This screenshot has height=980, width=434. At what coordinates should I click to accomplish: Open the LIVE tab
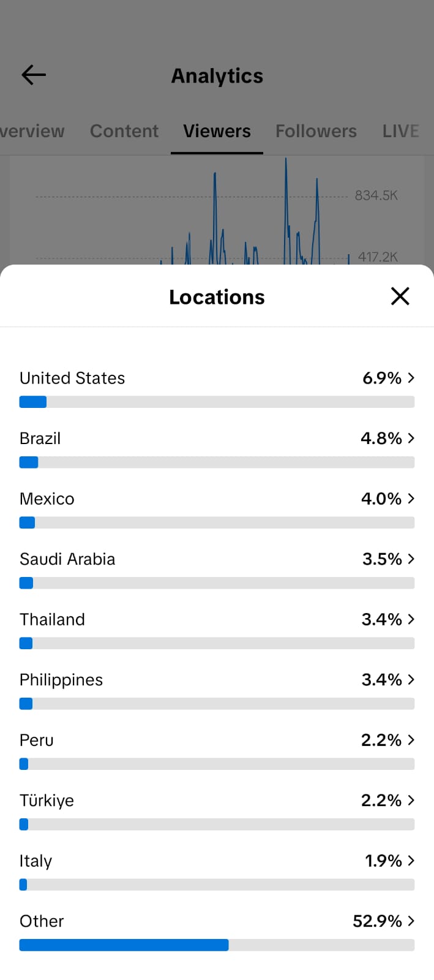pyautogui.click(x=401, y=131)
